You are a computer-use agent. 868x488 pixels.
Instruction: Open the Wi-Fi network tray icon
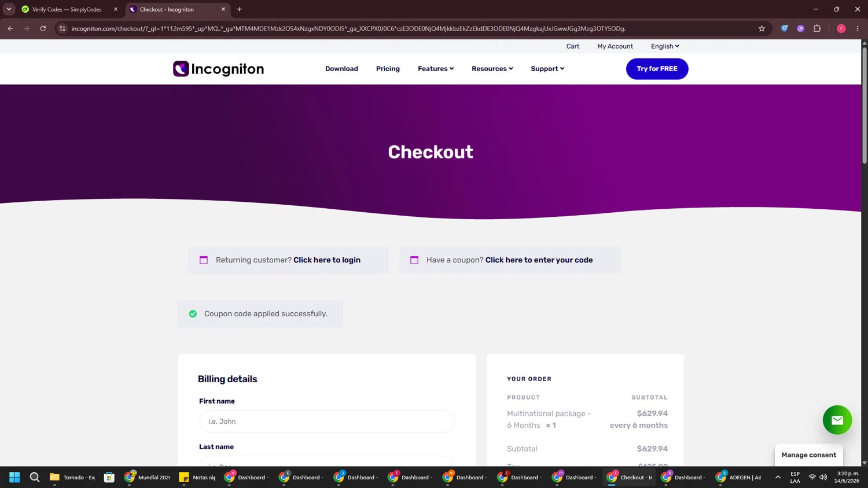(x=812, y=477)
